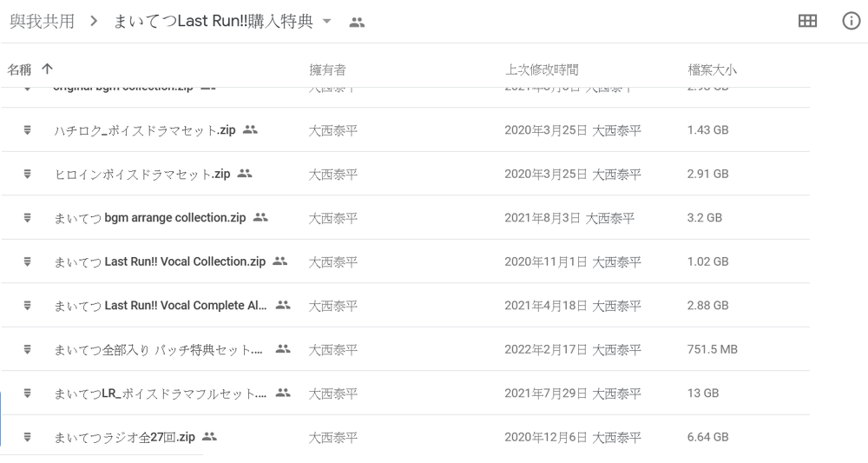The height and width of the screenshot is (463, 868).
Task: Click zip file icon for ハチロク_ボイスドラマセット.zip
Action: [28, 129]
